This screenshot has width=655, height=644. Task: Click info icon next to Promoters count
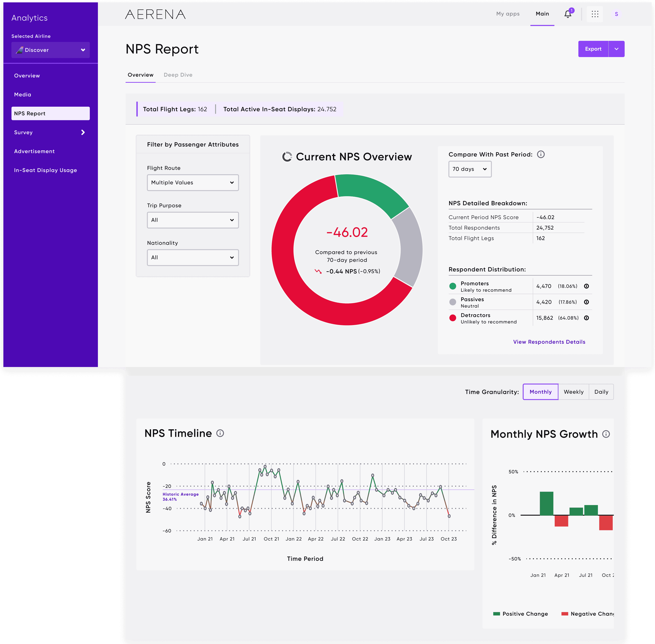[x=586, y=286]
